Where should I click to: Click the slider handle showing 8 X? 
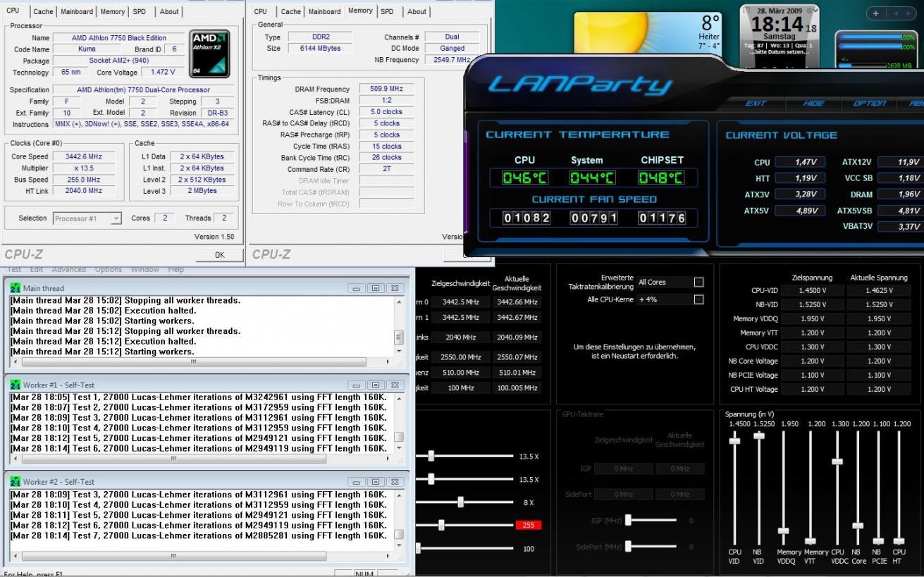point(460,502)
